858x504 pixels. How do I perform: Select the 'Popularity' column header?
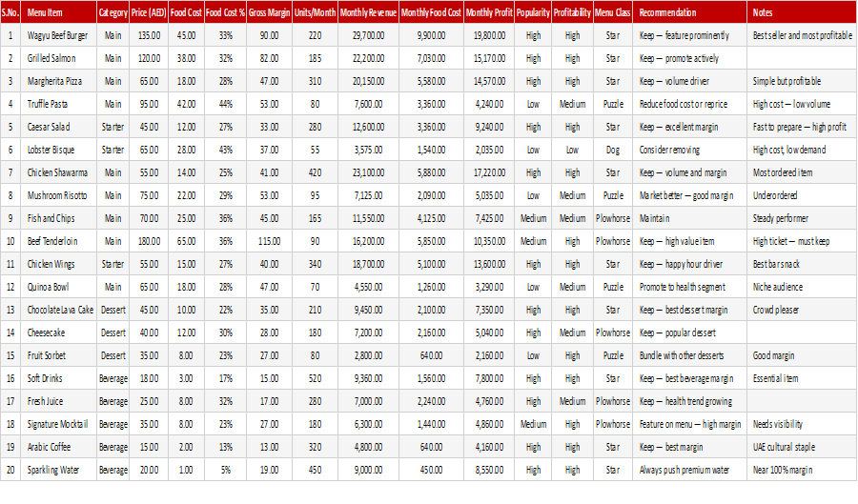533,12
